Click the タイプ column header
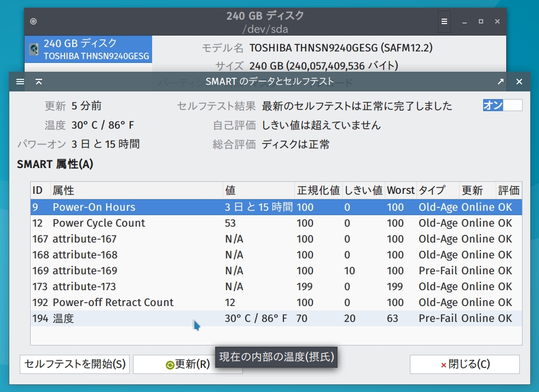This screenshot has width=539, height=392. pyautogui.click(x=438, y=190)
